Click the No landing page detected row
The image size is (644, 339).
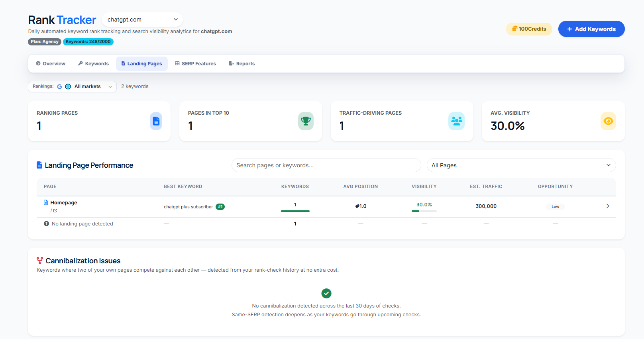coord(326,224)
